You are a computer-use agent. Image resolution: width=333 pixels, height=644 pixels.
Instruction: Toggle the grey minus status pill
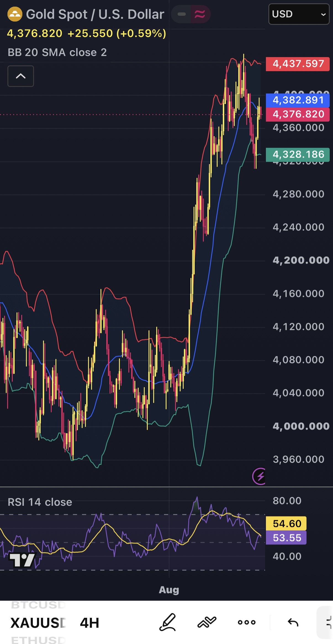coord(181,14)
